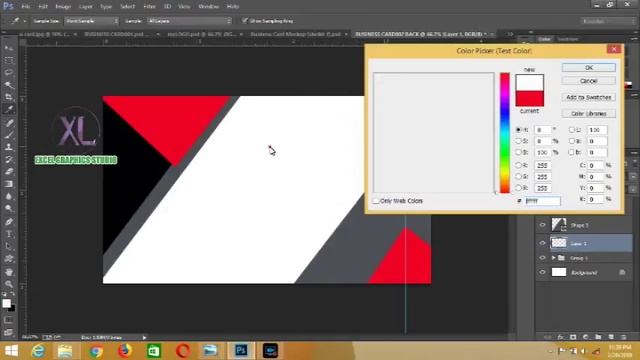Click the hue spectrum slider
Viewport: 640px width, 360px height.
coord(505,133)
